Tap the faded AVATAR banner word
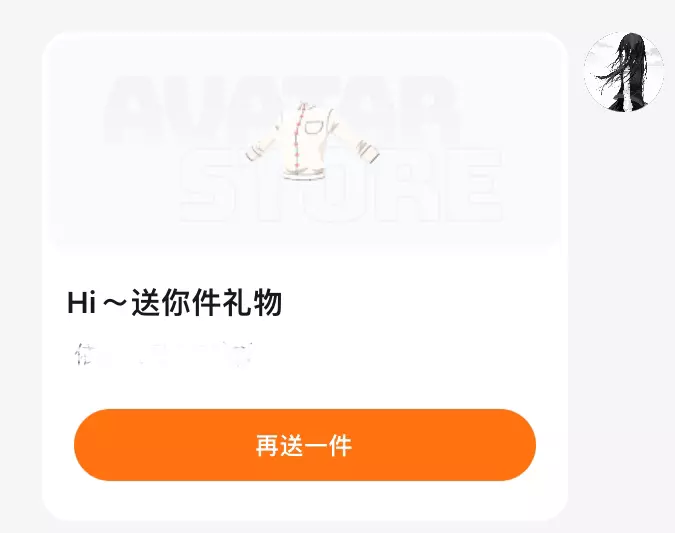The width and height of the screenshot is (675, 533). click(282, 110)
